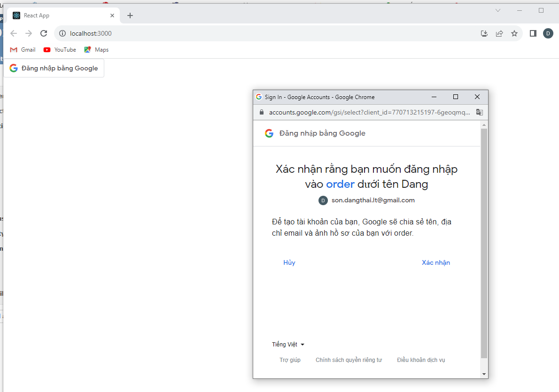
Task: Click the browser back arrow
Action: click(x=14, y=33)
